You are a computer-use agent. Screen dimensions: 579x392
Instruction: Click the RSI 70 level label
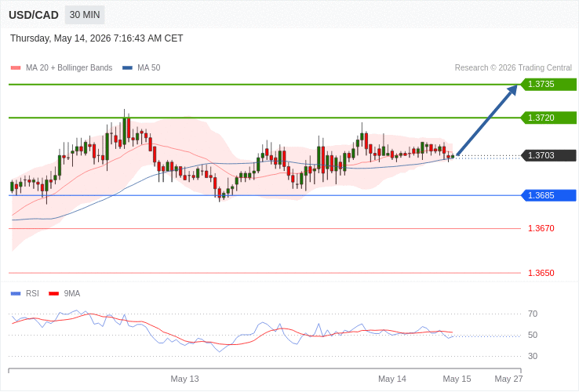pos(533,314)
